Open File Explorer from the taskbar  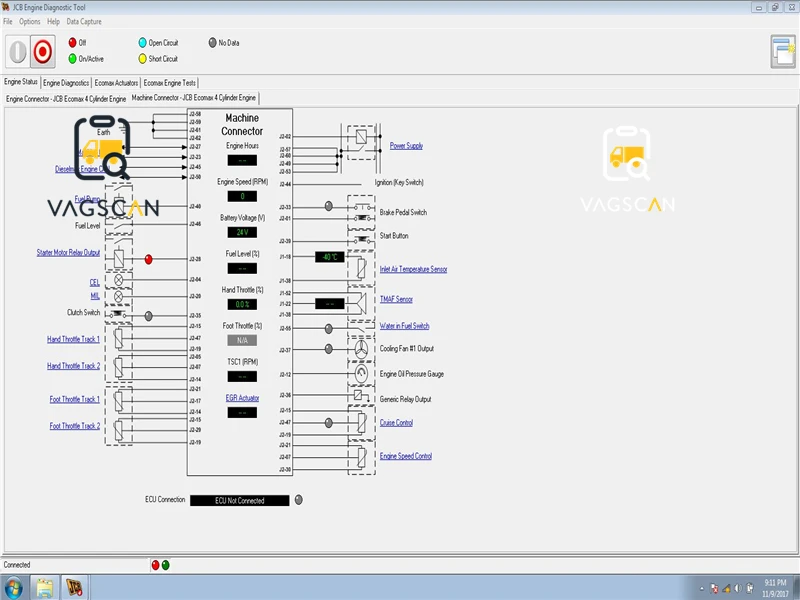click(x=44, y=588)
